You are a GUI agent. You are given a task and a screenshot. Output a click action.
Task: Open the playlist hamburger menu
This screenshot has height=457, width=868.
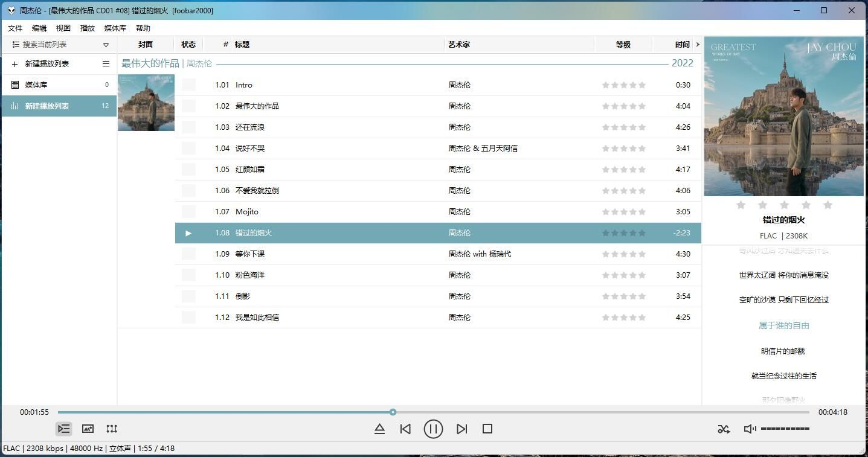pyautogui.click(x=106, y=64)
